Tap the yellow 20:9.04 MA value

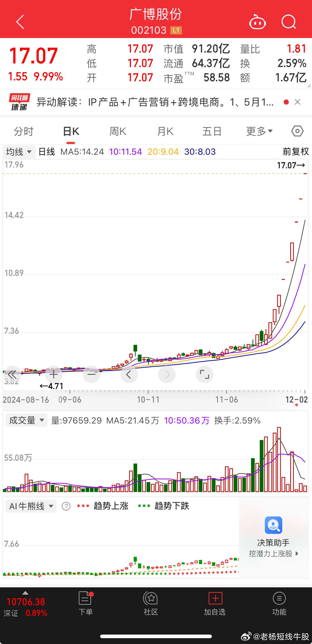163,152
